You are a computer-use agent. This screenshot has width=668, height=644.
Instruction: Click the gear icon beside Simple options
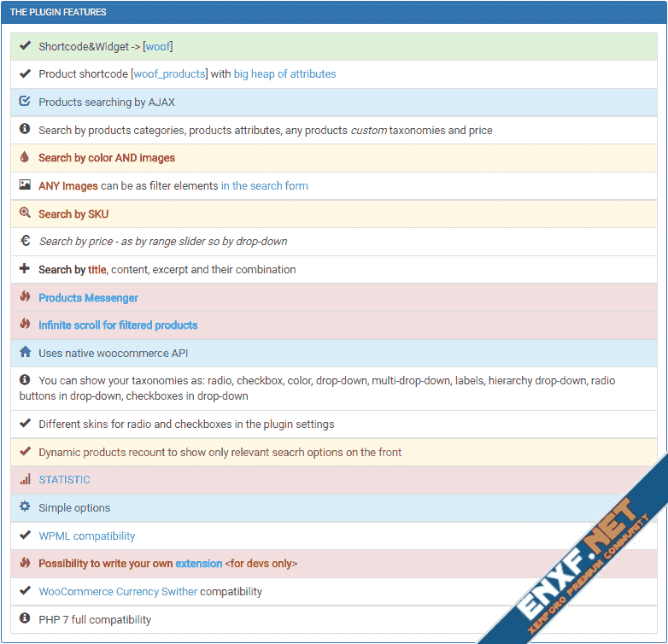25,507
